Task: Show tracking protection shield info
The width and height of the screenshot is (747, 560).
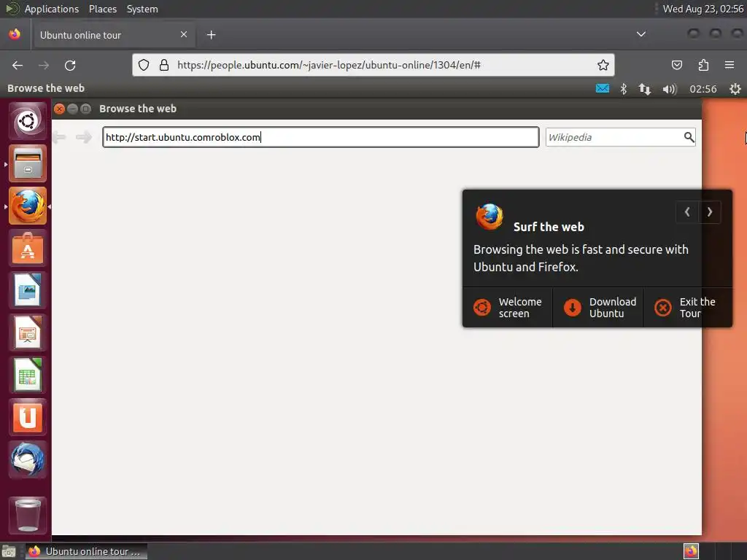Action: click(x=144, y=65)
